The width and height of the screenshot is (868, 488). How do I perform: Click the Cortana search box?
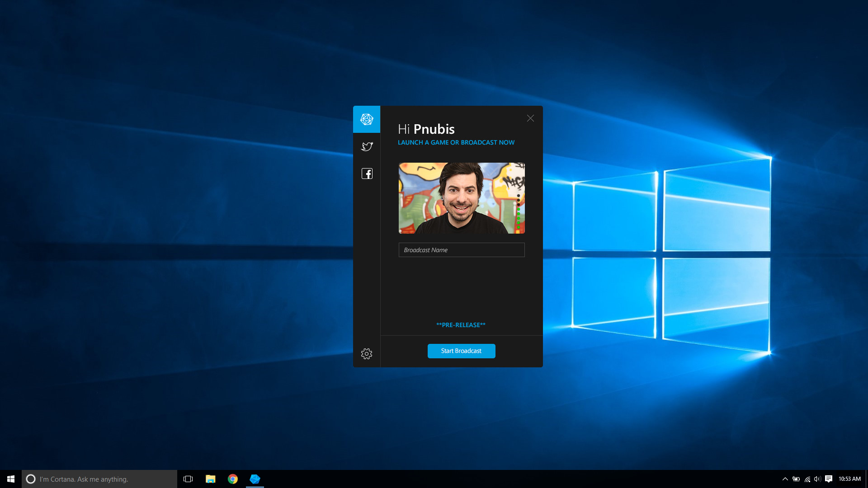99,479
